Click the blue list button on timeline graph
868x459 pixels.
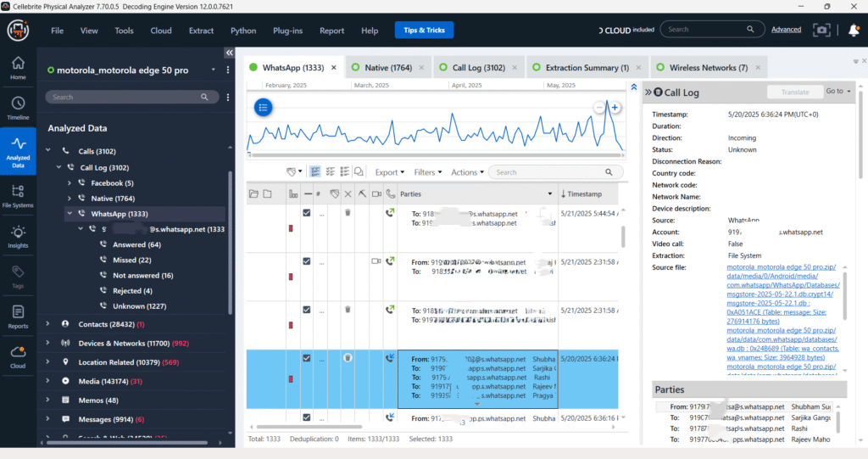click(x=263, y=107)
